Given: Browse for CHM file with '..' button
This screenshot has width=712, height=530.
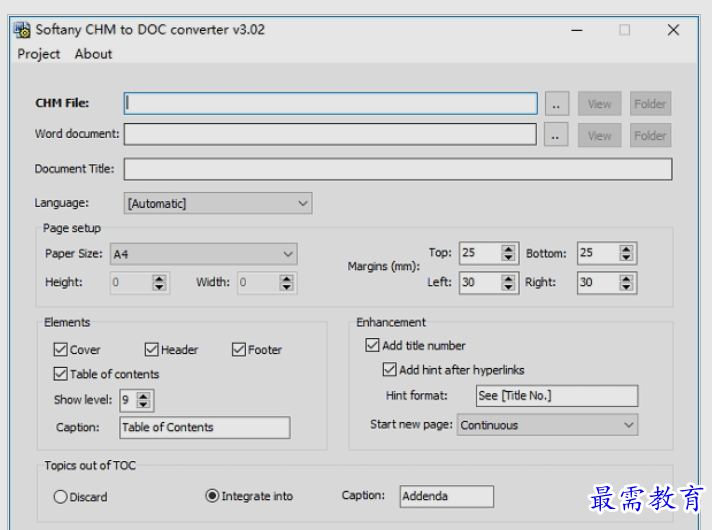Looking at the screenshot, I should (556, 104).
